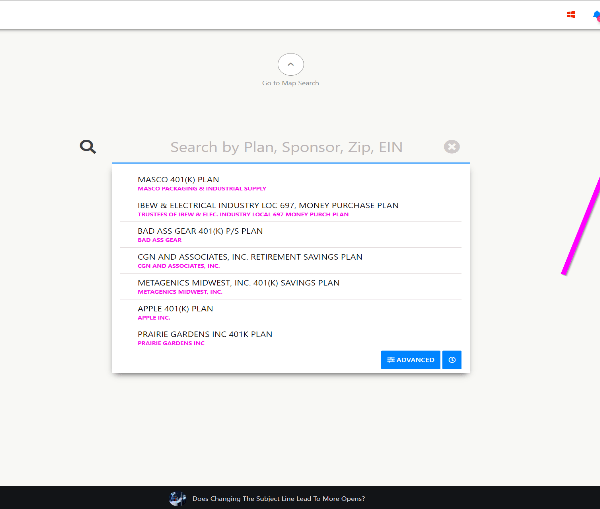Choose METAGENICS MIDWEST 401(K) Savings Plan
600x509 pixels.
pyautogui.click(x=238, y=283)
